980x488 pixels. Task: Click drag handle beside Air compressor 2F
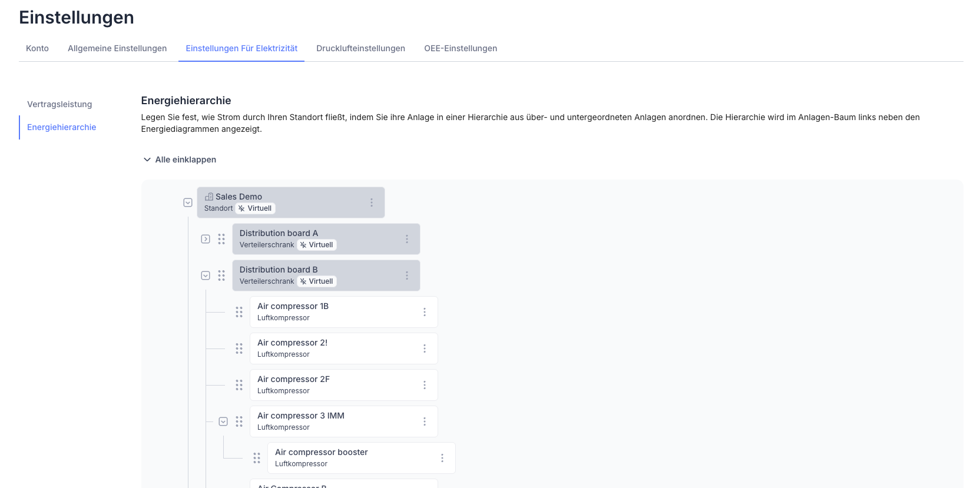[x=239, y=385]
